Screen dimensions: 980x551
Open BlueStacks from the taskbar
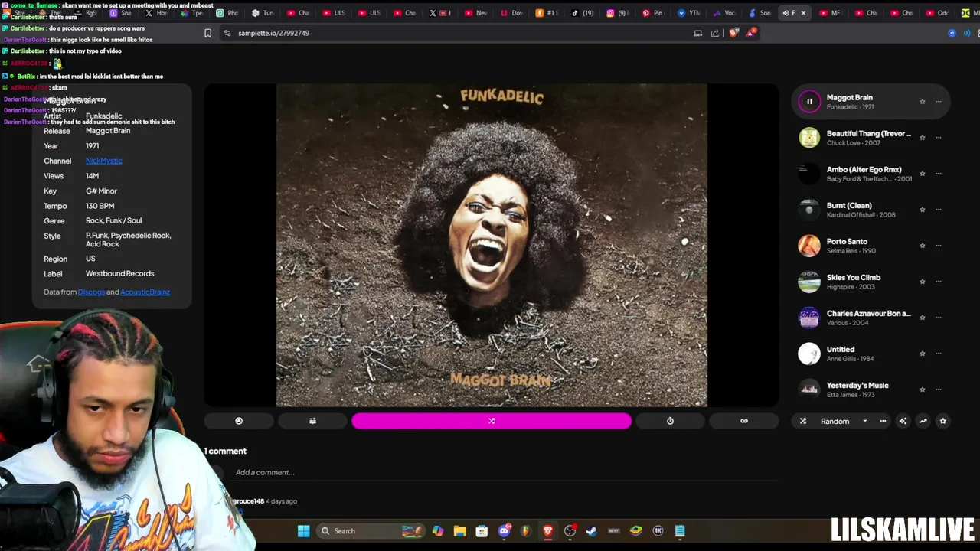pyautogui.click(x=635, y=531)
